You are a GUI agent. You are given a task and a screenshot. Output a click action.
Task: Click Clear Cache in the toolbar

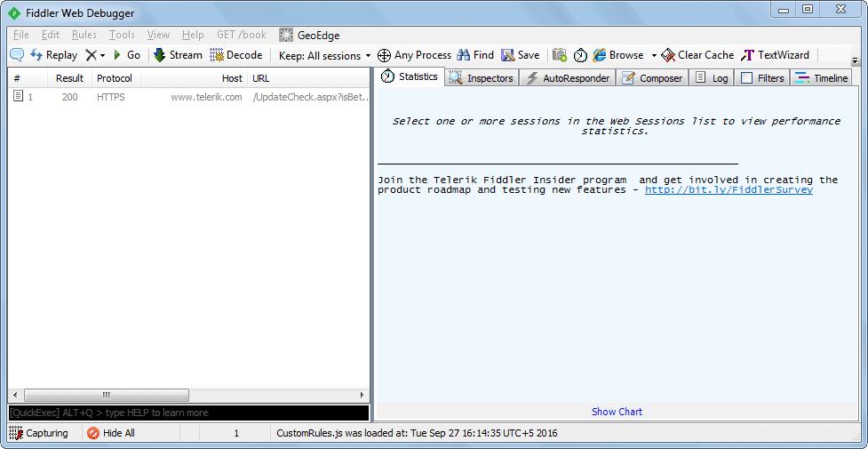[697, 55]
